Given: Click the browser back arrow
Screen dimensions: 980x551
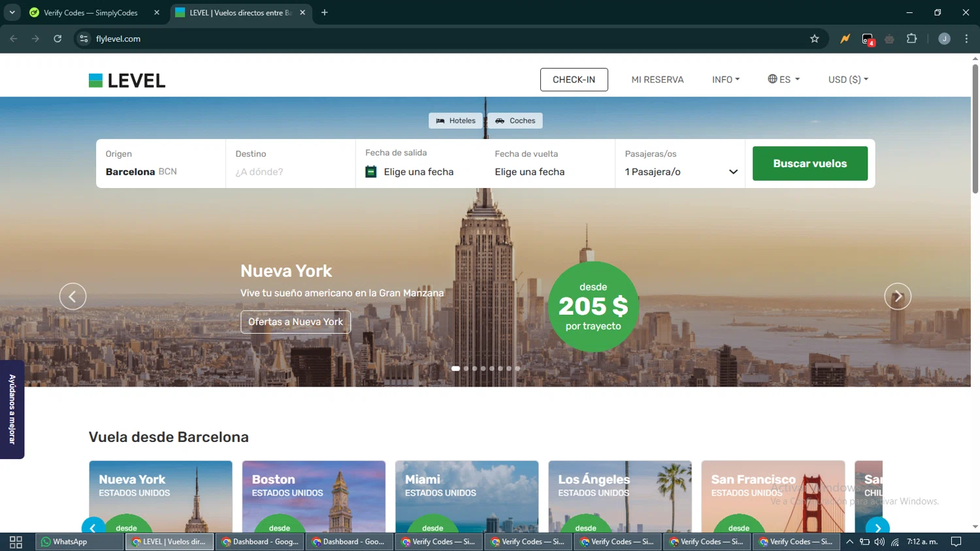Looking at the screenshot, I should pyautogui.click(x=14, y=39).
